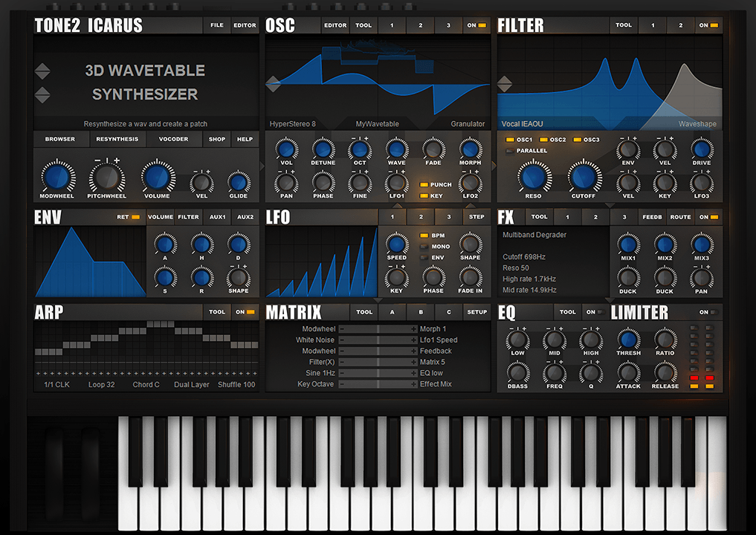Screen dimensions: 756x535
Task: Click the LFO SPEED knob
Action: [397, 243]
